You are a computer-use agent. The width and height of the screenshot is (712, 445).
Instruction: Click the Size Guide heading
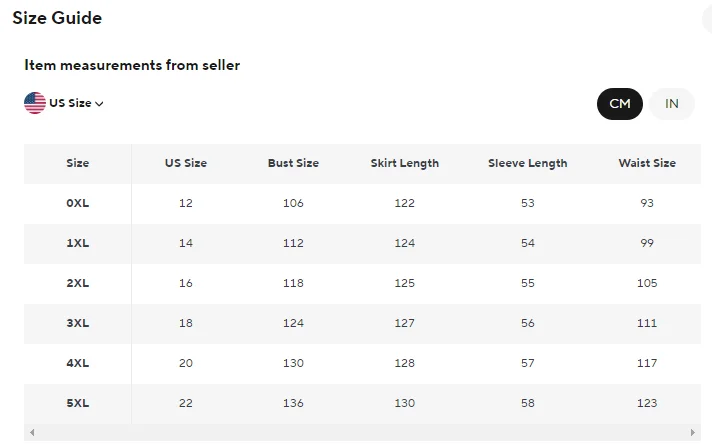[x=57, y=18]
